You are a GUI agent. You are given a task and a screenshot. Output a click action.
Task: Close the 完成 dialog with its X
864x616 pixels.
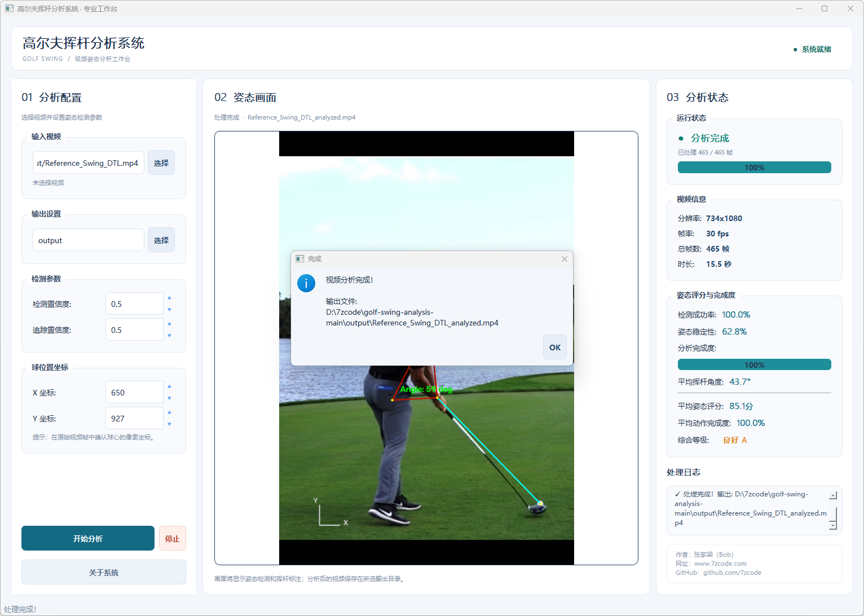tap(565, 259)
